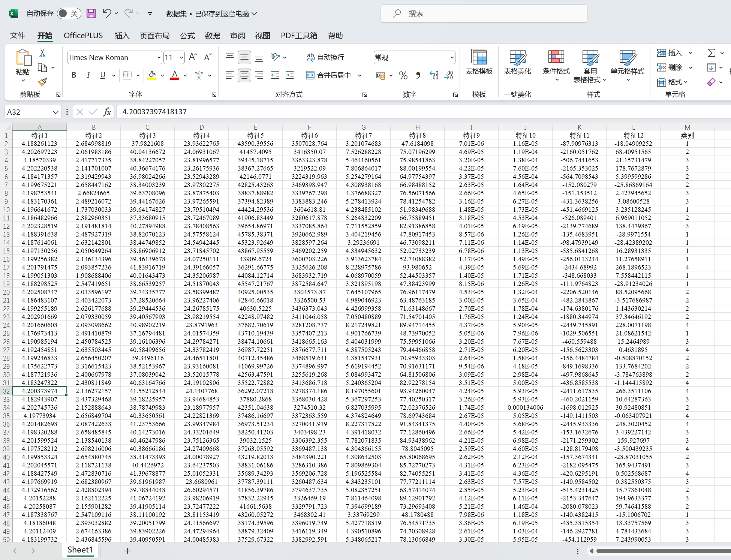Switch to the 数据 (Data) tab
Viewport: 731px width, 560px height.
(212, 36)
